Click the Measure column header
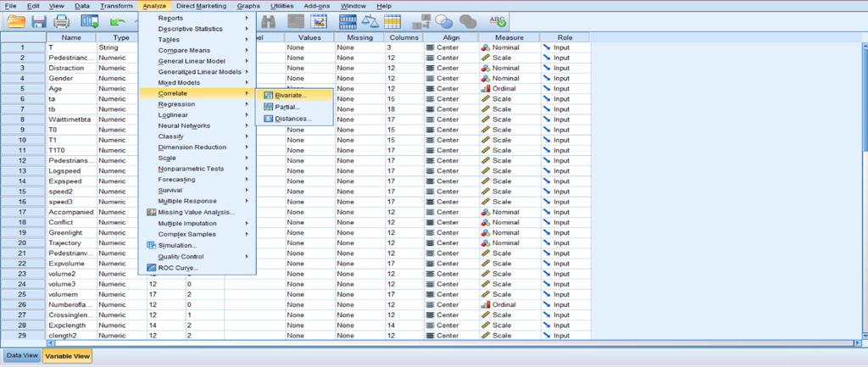 tap(509, 37)
